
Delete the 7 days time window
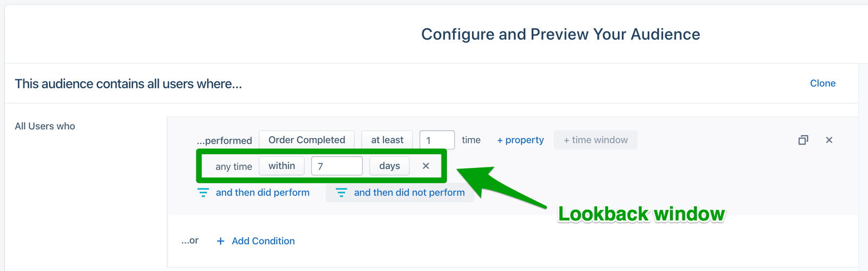pyautogui.click(x=426, y=166)
